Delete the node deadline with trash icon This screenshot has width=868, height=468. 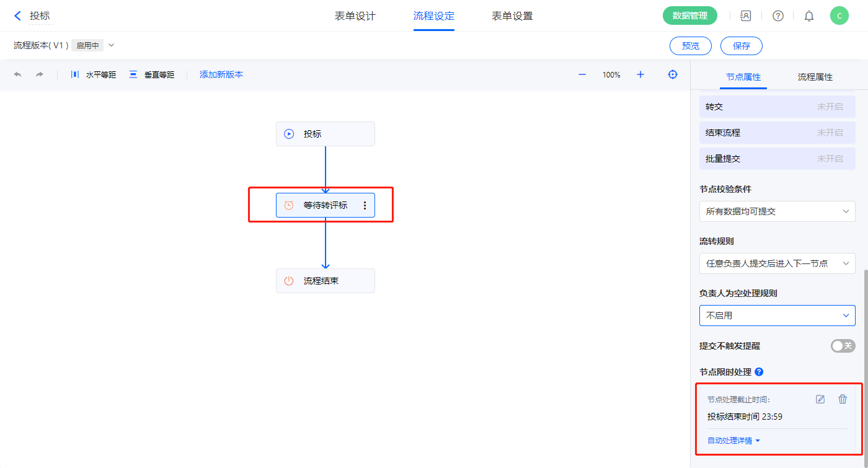[x=843, y=399]
